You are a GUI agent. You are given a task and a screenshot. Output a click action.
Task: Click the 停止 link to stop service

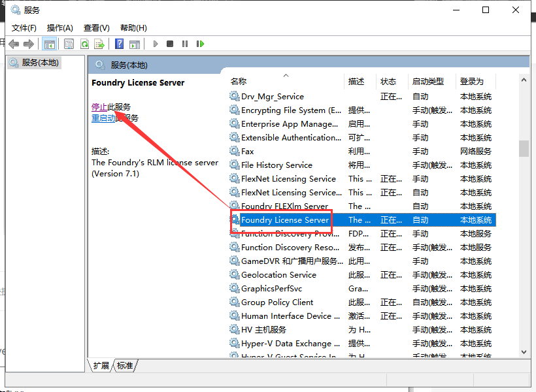[99, 107]
